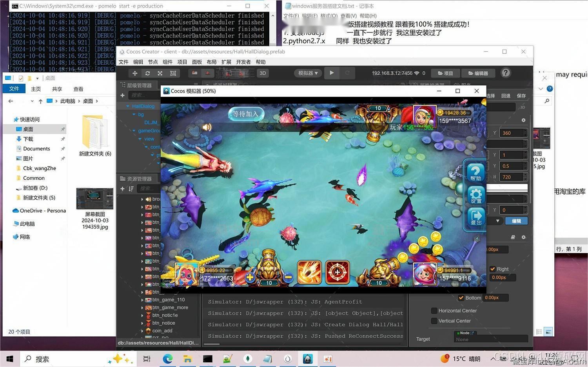The height and width of the screenshot is (367, 588).
Task: Uncheck the Bottom alignment checkbox
Action: 461,298
